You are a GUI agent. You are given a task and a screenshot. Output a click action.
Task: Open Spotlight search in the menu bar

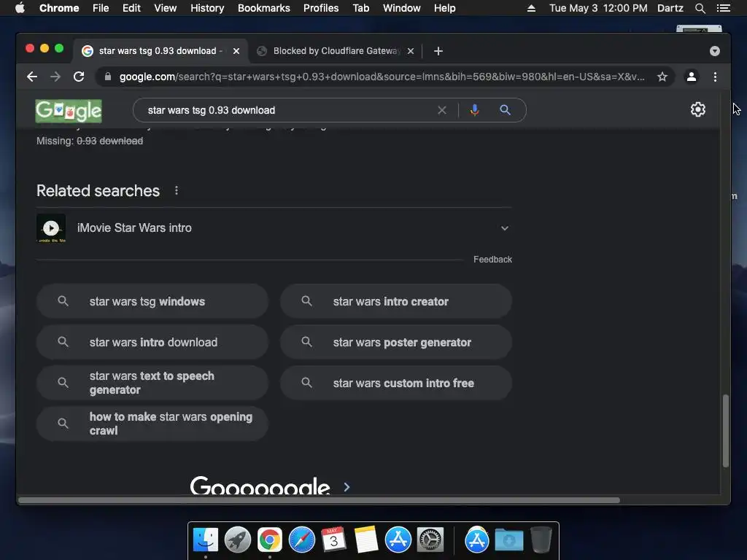click(x=700, y=8)
